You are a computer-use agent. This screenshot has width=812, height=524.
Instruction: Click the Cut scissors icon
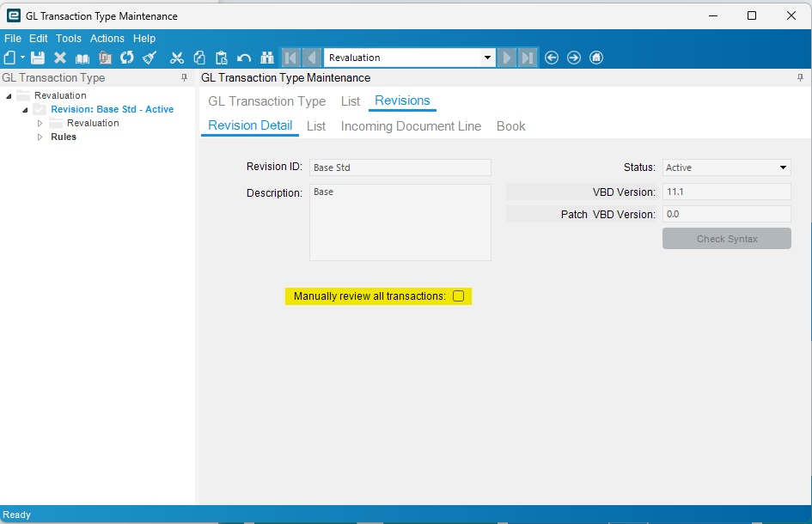(177, 58)
